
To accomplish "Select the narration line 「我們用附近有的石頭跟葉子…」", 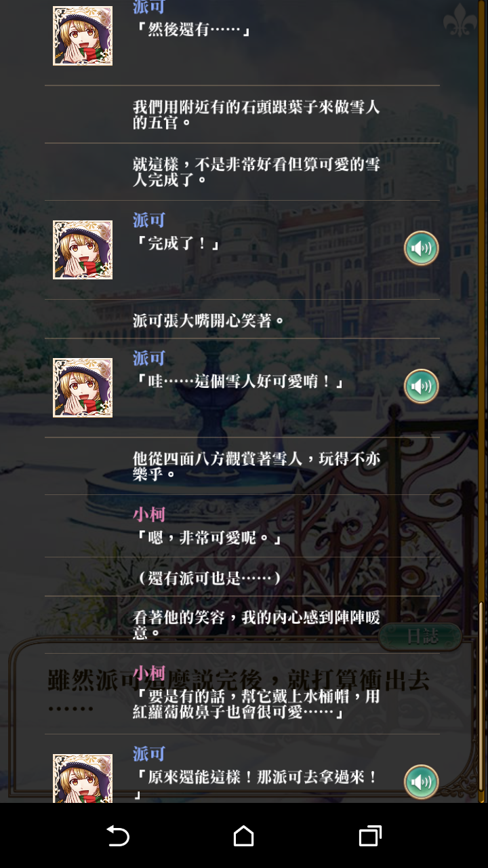I will click(x=242, y=115).
